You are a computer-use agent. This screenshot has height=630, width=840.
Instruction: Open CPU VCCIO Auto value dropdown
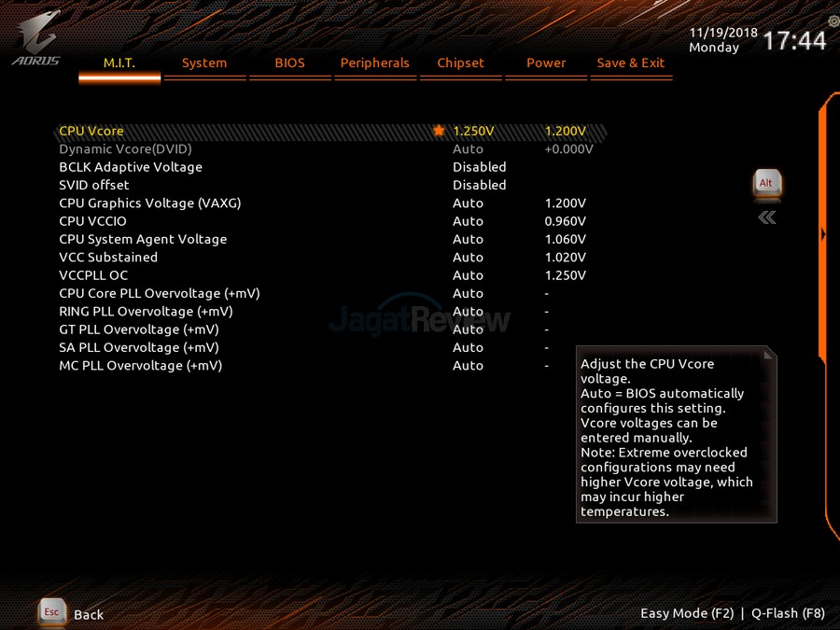pyautogui.click(x=468, y=221)
